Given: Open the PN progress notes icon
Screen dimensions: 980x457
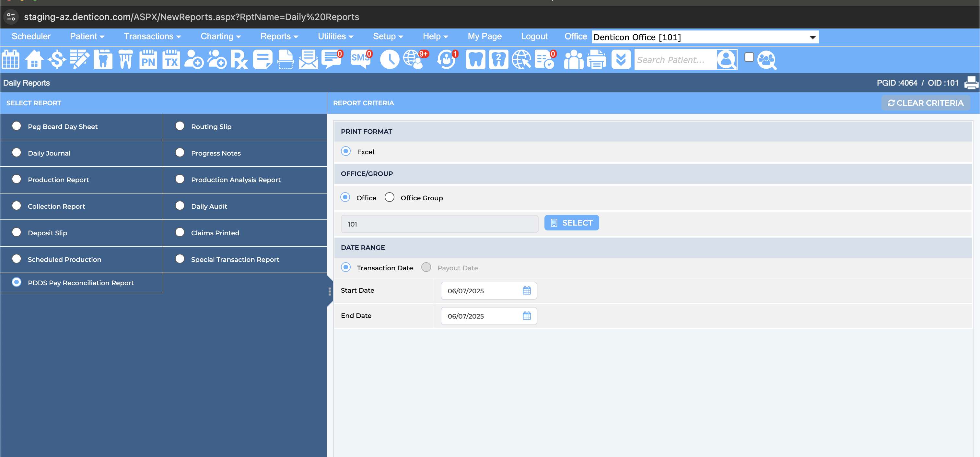Looking at the screenshot, I should (148, 59).
